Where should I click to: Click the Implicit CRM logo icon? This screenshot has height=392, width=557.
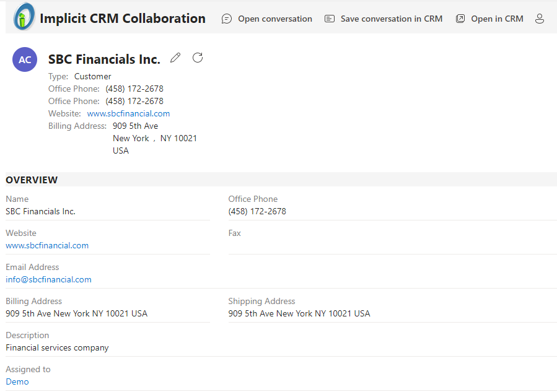pos(24,17)
